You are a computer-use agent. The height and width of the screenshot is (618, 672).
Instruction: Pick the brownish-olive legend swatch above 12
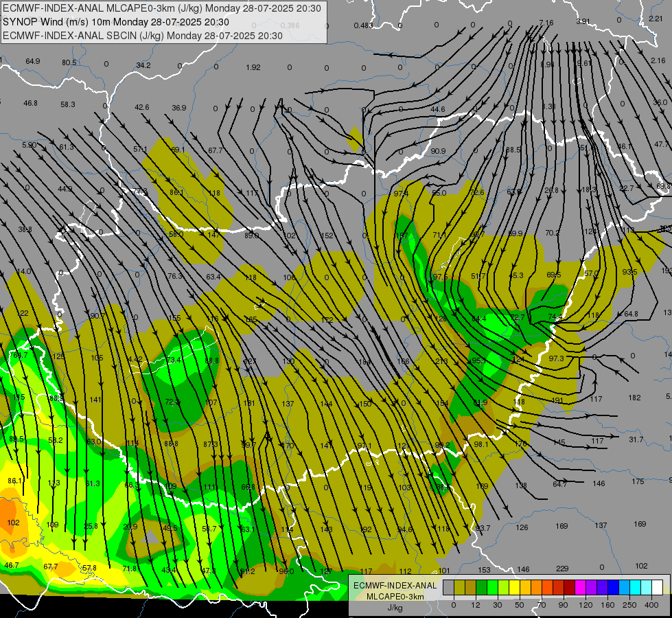(x=471, y=587)
